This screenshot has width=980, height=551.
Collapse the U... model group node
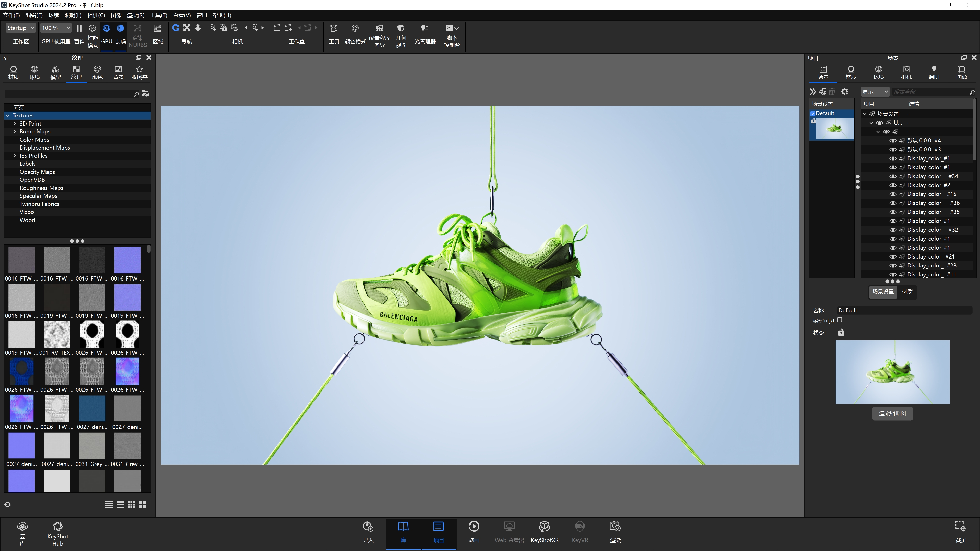[872, 123]
